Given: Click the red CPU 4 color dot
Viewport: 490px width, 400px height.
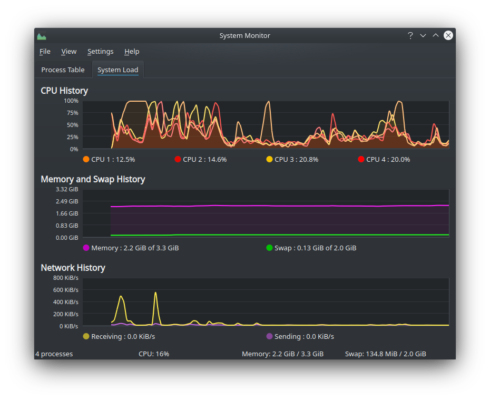Looking at the screenshot, I should (x=361, y=159).
